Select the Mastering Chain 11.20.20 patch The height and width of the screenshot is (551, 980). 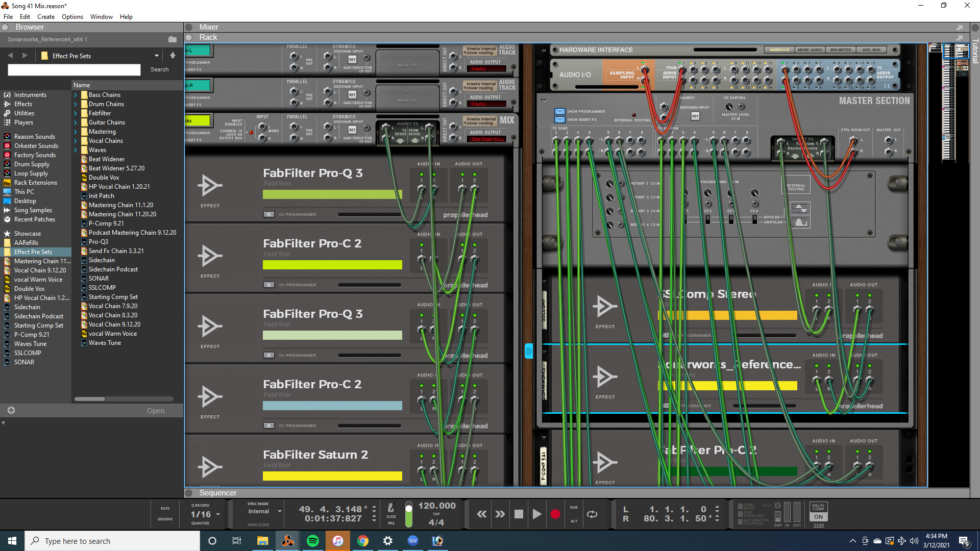click(x=122, y=214)
